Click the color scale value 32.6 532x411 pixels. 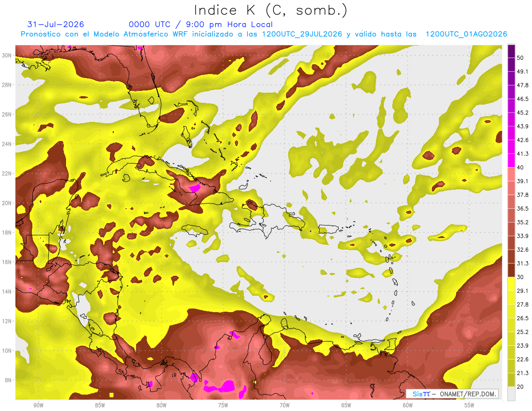(523, 250)
